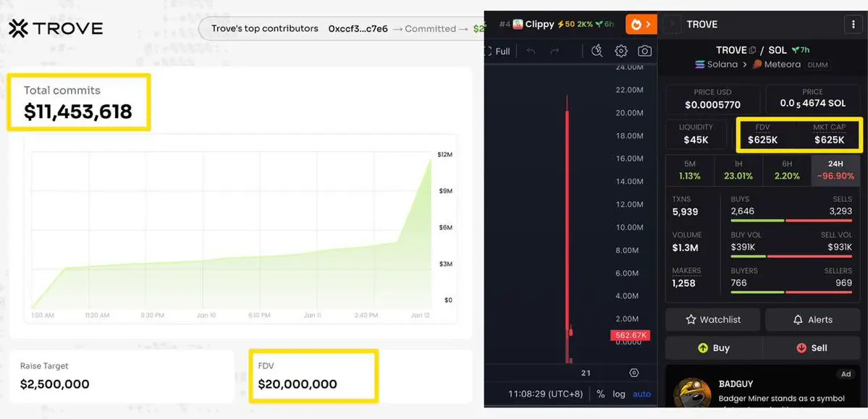Image resolution: width=868 pixels, height=419 pixels.
Task: Click the TXNS 5,939 stat
Action: click(x=685, y=206)
